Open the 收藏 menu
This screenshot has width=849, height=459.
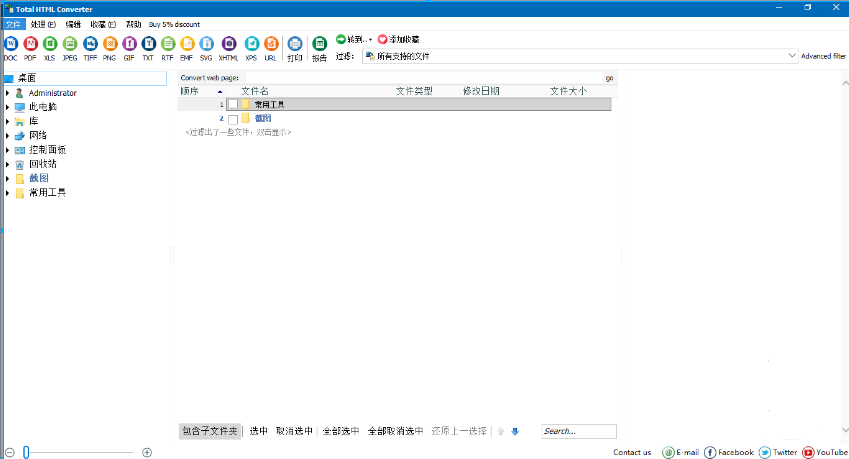click(x=103, y=24)
